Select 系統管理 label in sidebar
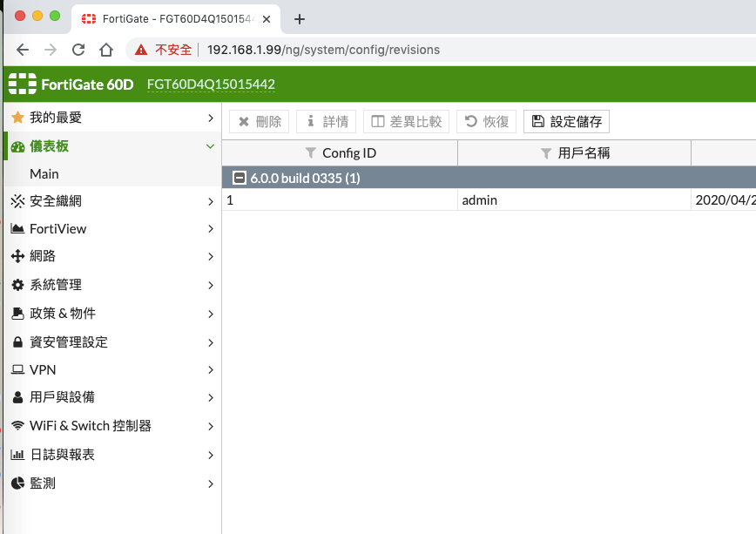Screen dimensions: 756x534 click(x=56, y=285)
